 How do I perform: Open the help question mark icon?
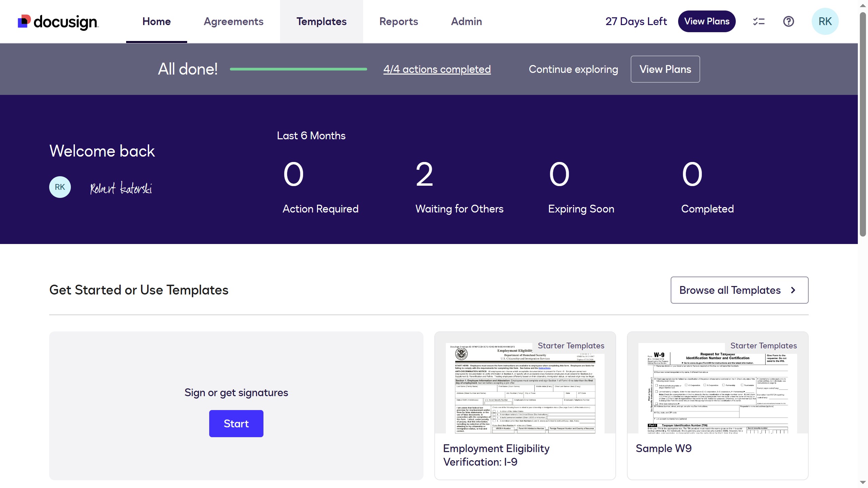[x=789, y=21]
